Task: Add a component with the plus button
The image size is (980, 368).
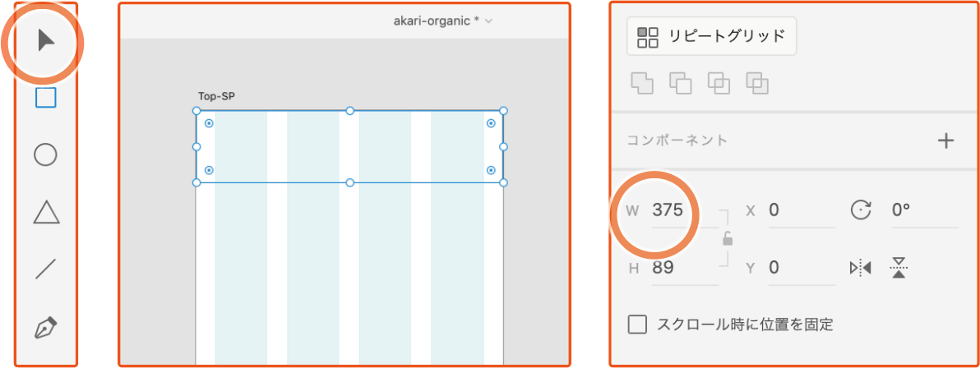Action: [945, 140]
